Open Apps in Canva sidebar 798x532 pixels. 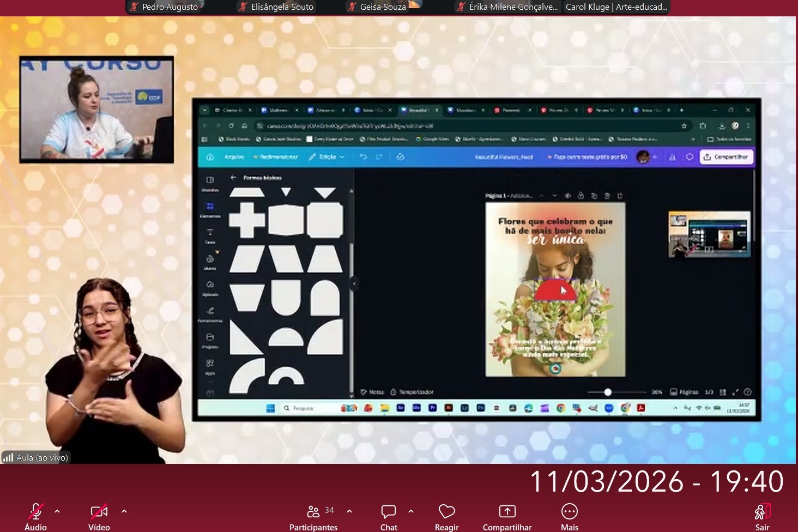[x=210, y=367]
